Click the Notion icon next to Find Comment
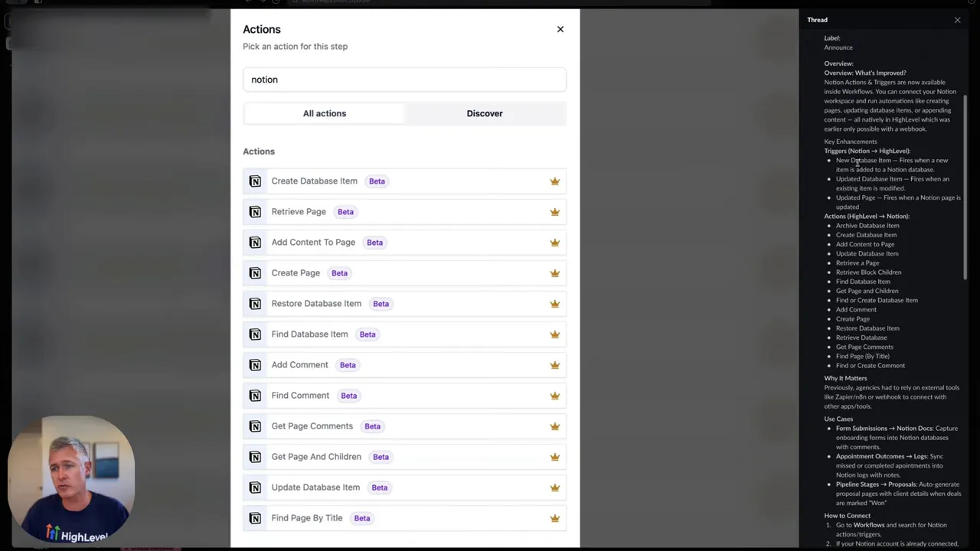 click(x=255, y=395)
